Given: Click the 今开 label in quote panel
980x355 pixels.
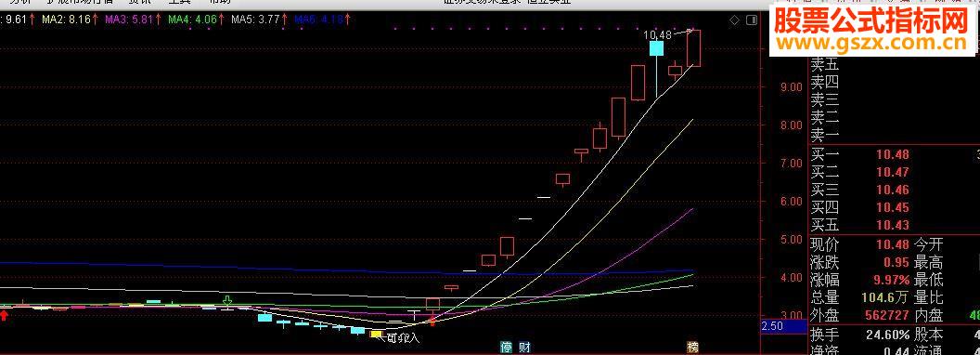Looking at the screenshot, I should click(929, 244).
